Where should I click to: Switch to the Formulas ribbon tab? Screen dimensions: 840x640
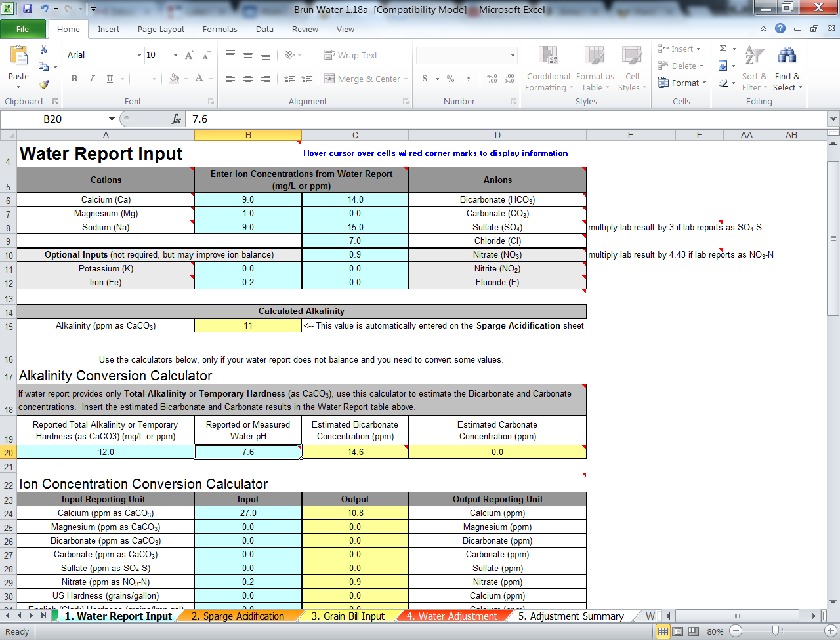220,29
